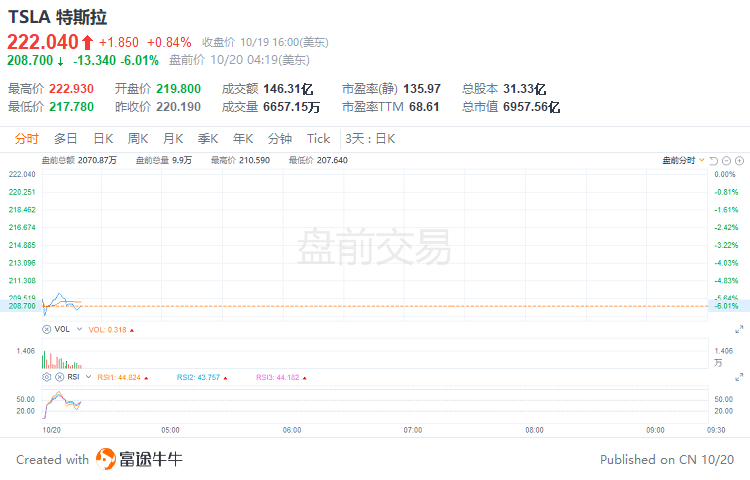
Task: Expand the VOL panel to fullscreen
Action: point(739,329)
